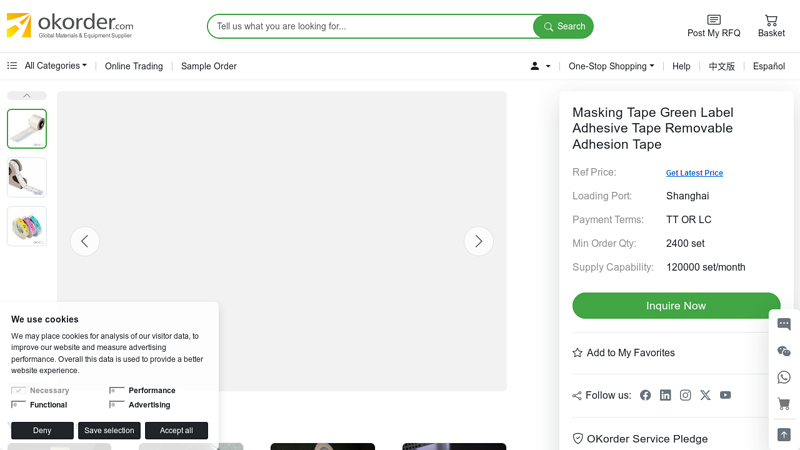Click the scroll-to-top arrow icon
800x450 pixels.
pyautogui.click(x=784, y=434)
